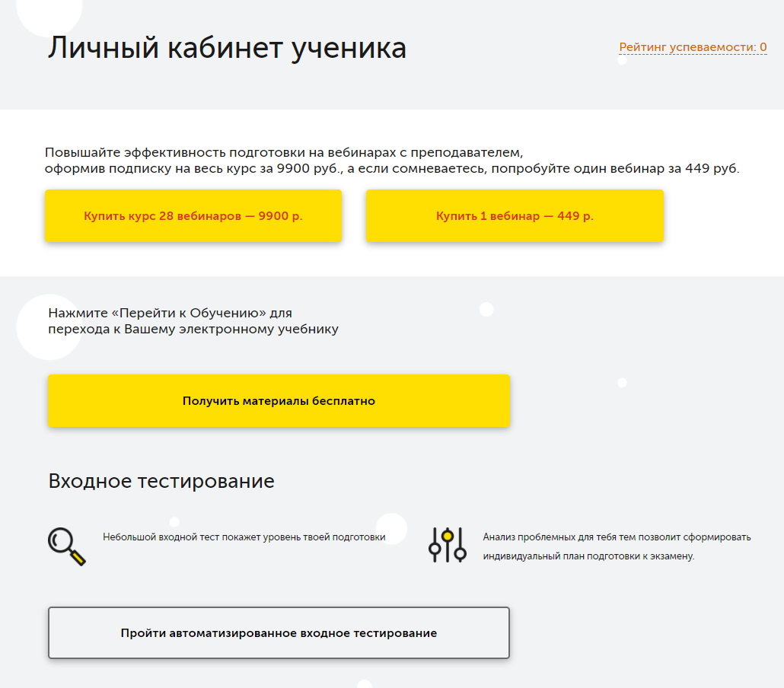
Task: Click the magnifying glass icon
Action: tap(66, 546)
